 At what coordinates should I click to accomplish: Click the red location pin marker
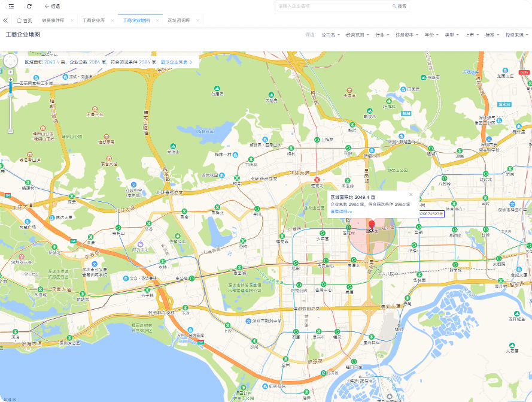[x=372, y=225]
